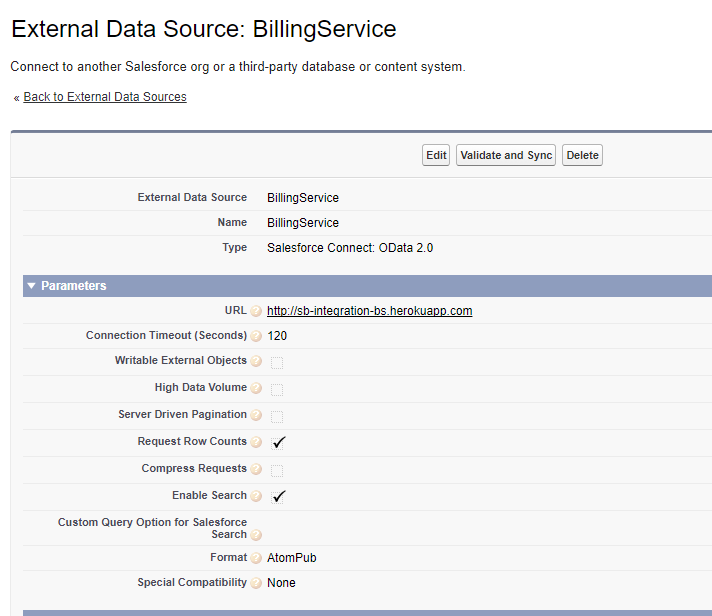The width and height of the screenshot is (712, 616).
Task: Uncheck the Request Row Counts checkbox
Action: (278, 443)
